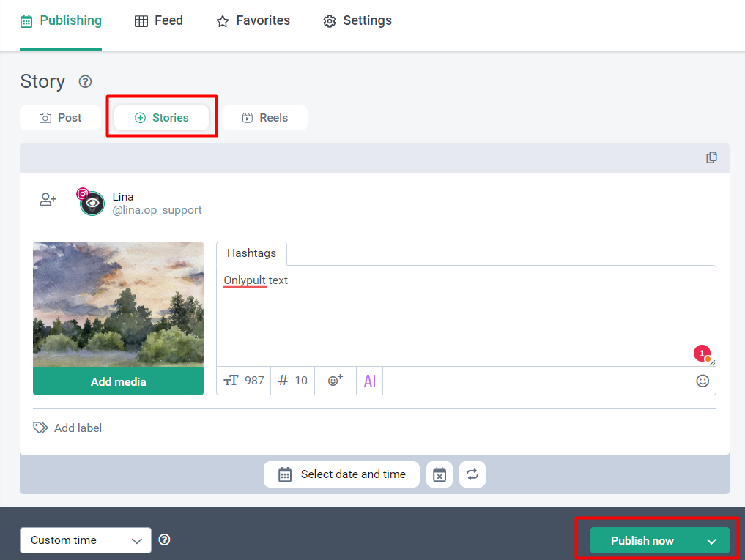Click the Publish now button
745x560 pixels.
[x=642, y=541]
